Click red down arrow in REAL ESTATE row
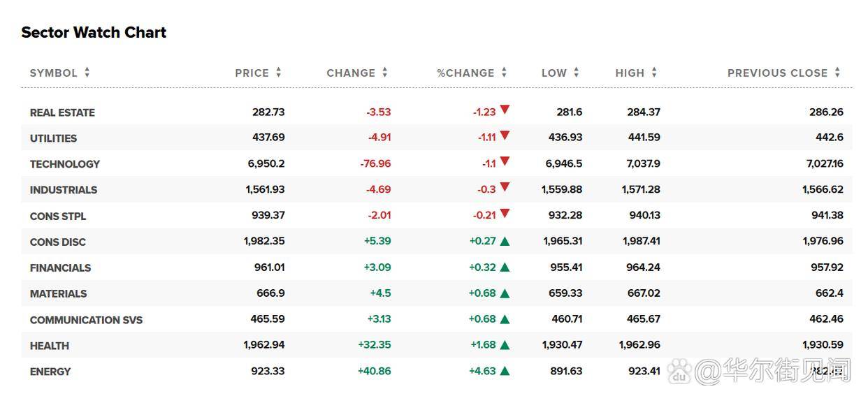The image size is (868, 403). point(505,110)
